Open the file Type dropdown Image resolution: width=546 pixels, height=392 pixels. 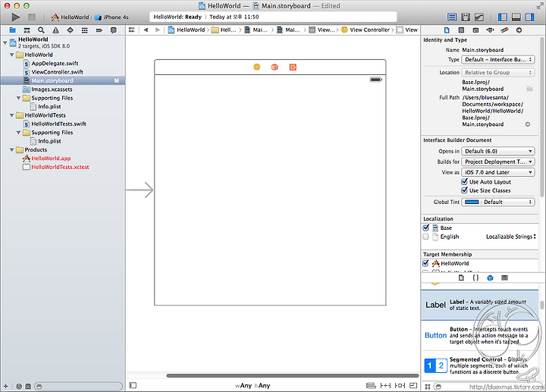coord(498,60)
